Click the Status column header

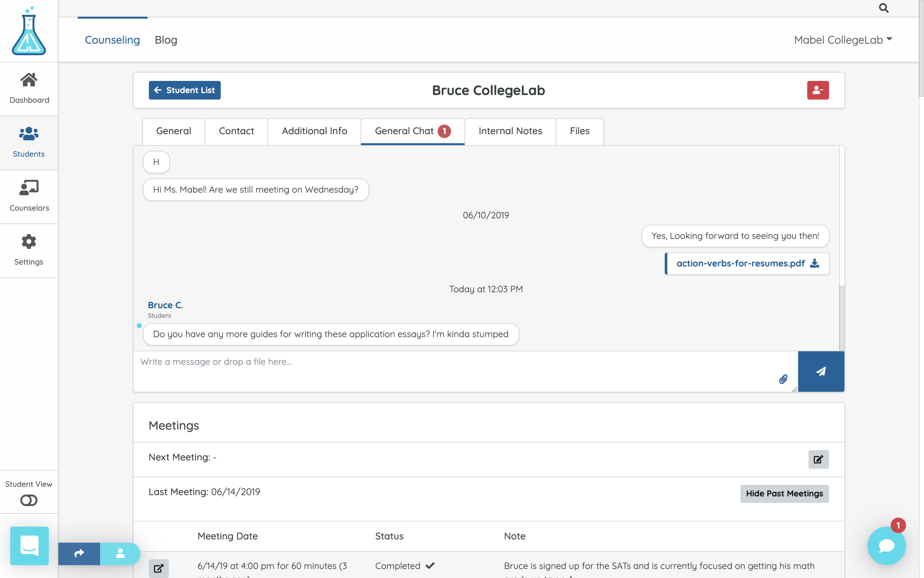[389, 536]
